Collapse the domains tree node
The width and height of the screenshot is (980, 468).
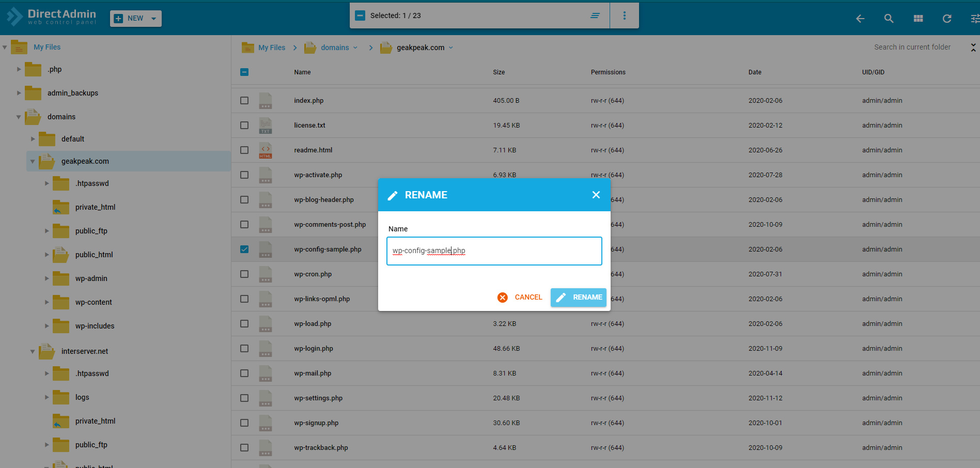pos(19,117)
